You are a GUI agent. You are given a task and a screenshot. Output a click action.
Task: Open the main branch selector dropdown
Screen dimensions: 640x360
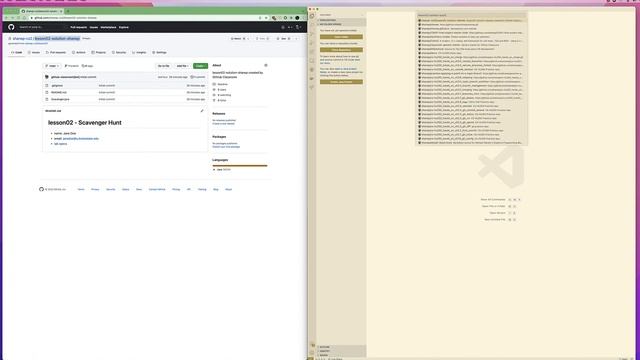pos(52,66)
